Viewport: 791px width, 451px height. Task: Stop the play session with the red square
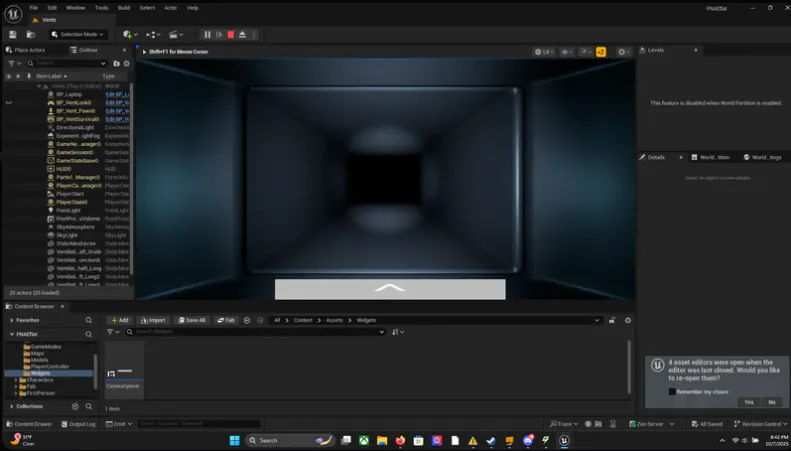click(x=231, y=34)
